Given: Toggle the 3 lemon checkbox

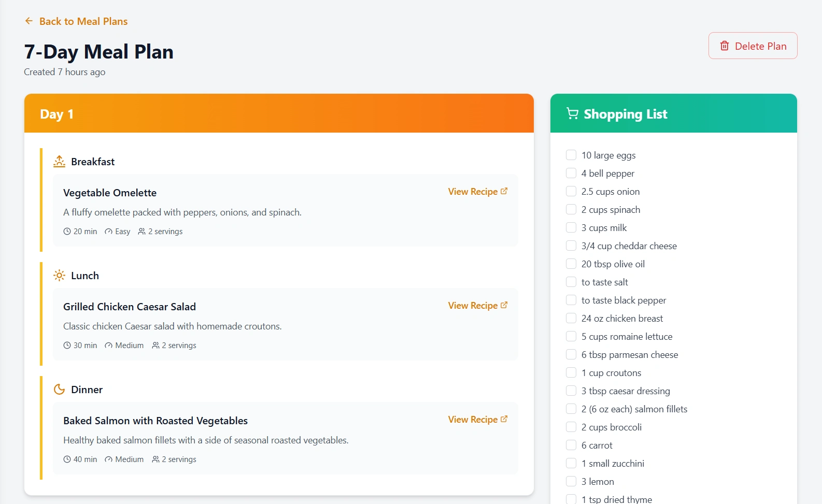Looking at the screenshot, I should pos(571,481).
